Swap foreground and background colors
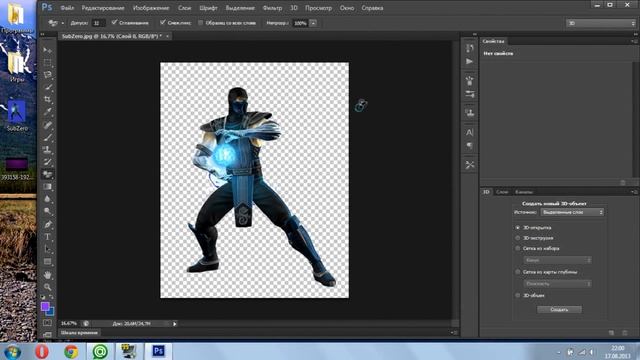 tap(51, 297)
